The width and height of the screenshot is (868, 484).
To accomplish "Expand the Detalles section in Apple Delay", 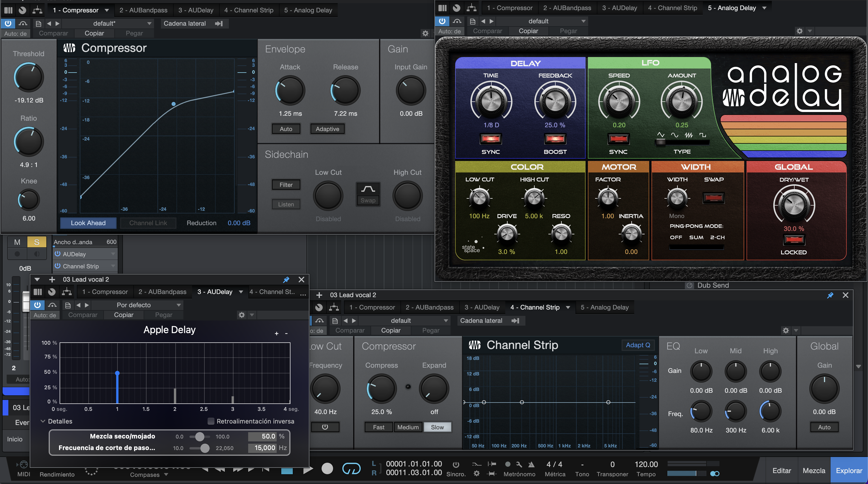I will [x=43, y=421].
